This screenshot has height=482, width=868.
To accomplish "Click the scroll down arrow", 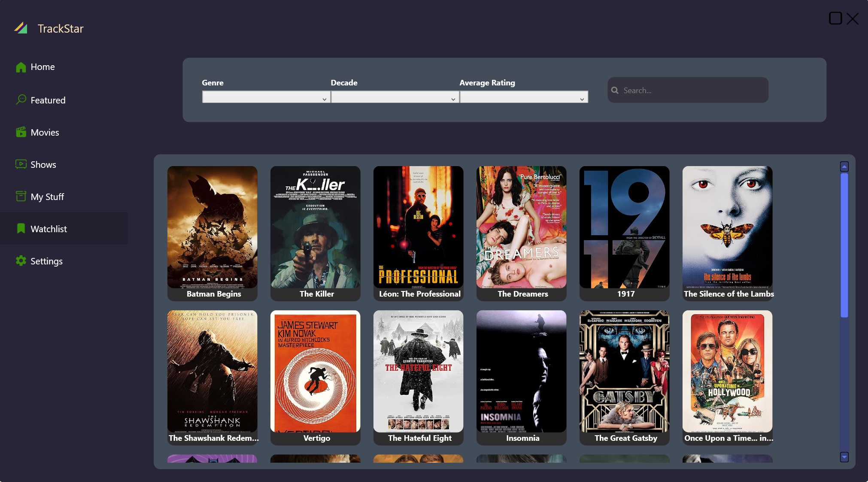I will 844,457.
